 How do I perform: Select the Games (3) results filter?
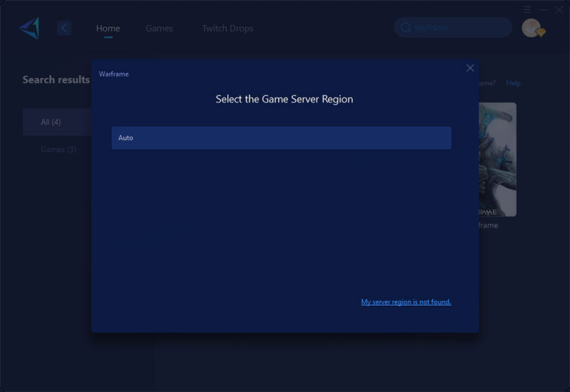point(58,150)
